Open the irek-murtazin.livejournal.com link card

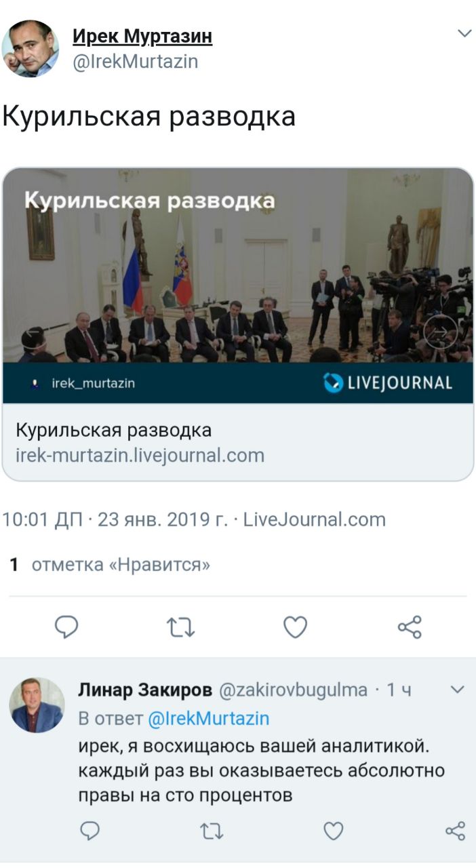click(237, 442)
